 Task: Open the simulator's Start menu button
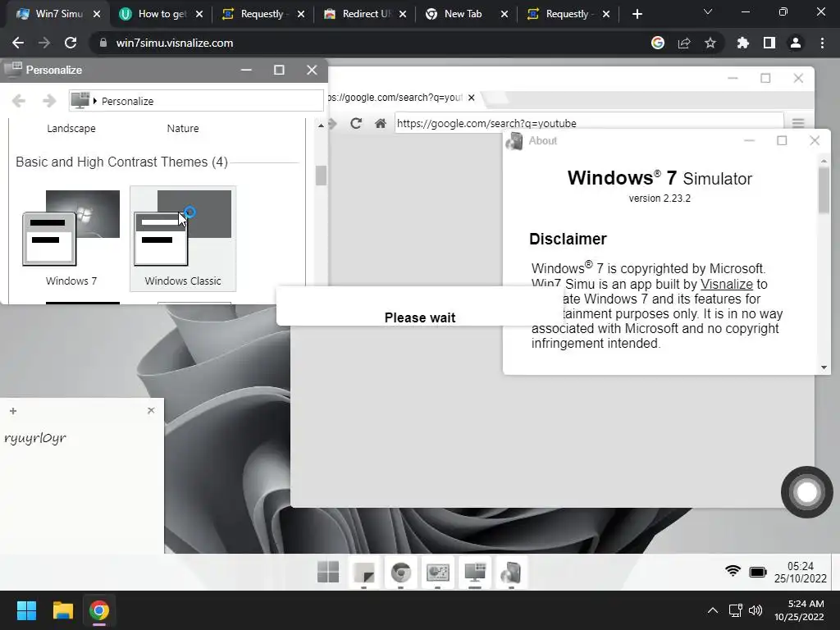(328, 572)
